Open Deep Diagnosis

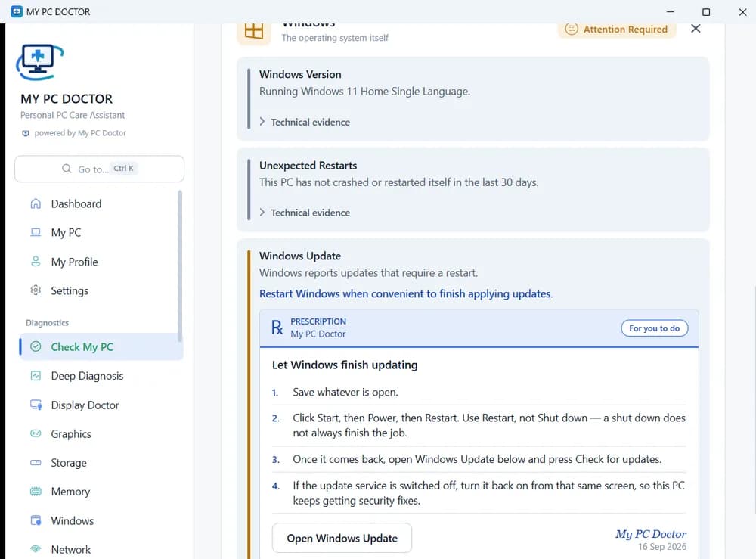point(101,376)
